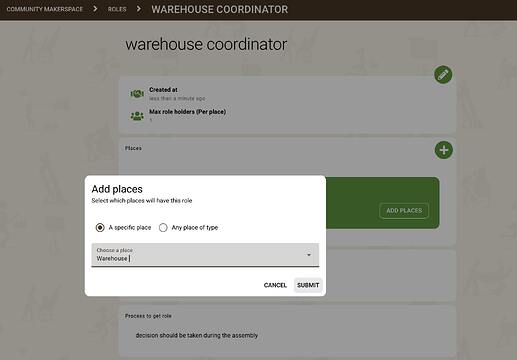Click the Process to get role section label
The width and height of the screenshot is (517, 360).
148,316
